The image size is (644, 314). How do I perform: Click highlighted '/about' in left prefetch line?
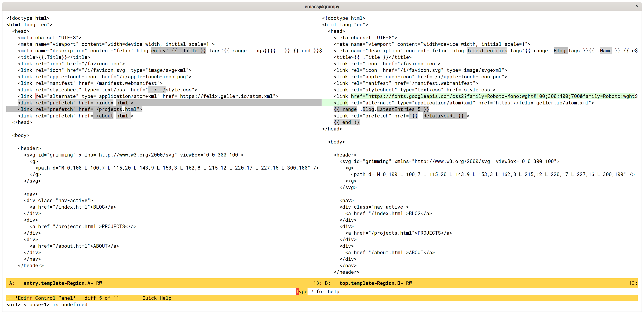tap(103, 116)
